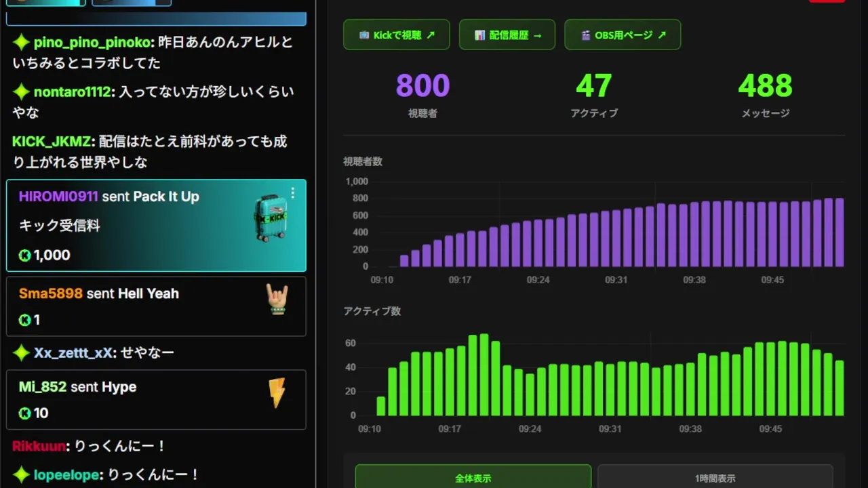Screen dimensions: 868x488
Task: Click the green badge beside lopeelope
Action: (x=22, y=475)
